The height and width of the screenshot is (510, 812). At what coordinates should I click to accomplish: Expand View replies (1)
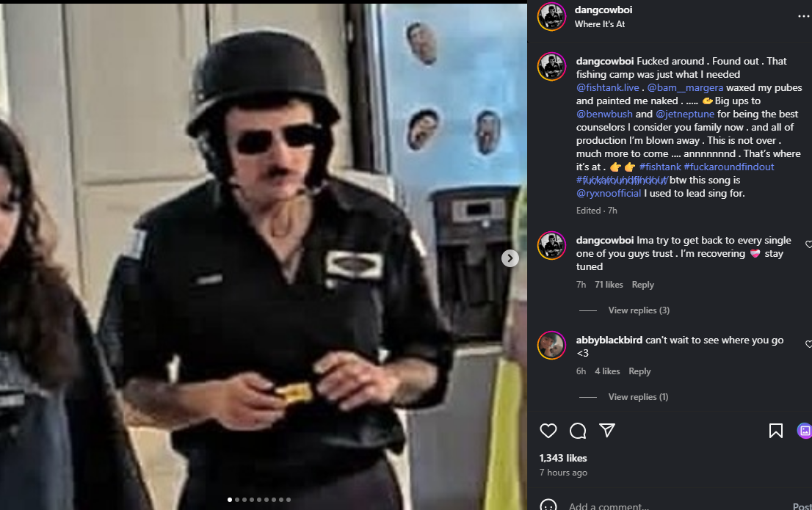(x=638, y=396)
